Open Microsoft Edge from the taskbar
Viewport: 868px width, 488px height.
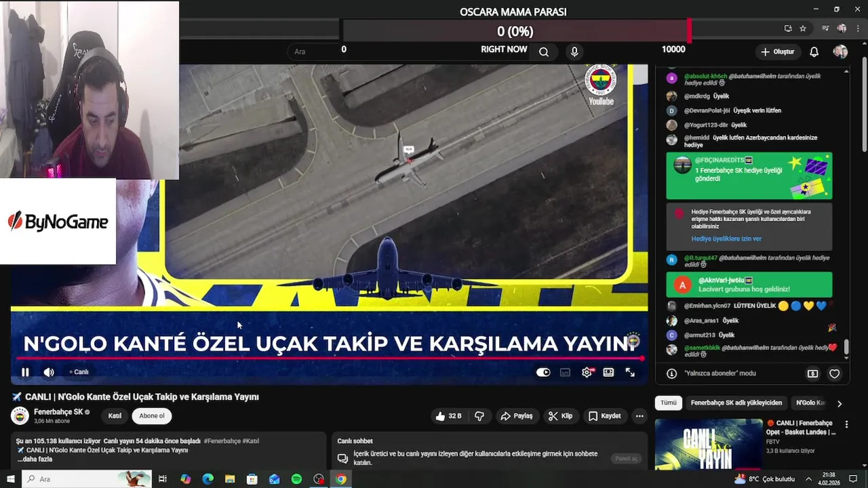(x=208, y=479)
